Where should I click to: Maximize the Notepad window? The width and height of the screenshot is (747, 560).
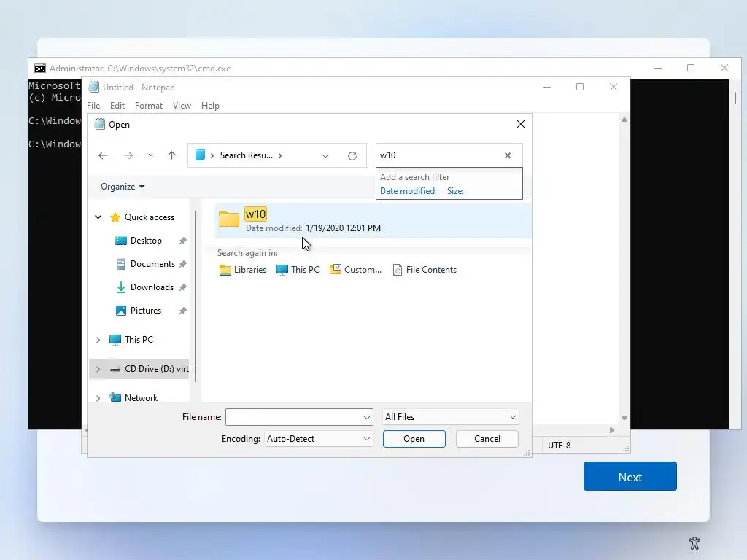580,87
